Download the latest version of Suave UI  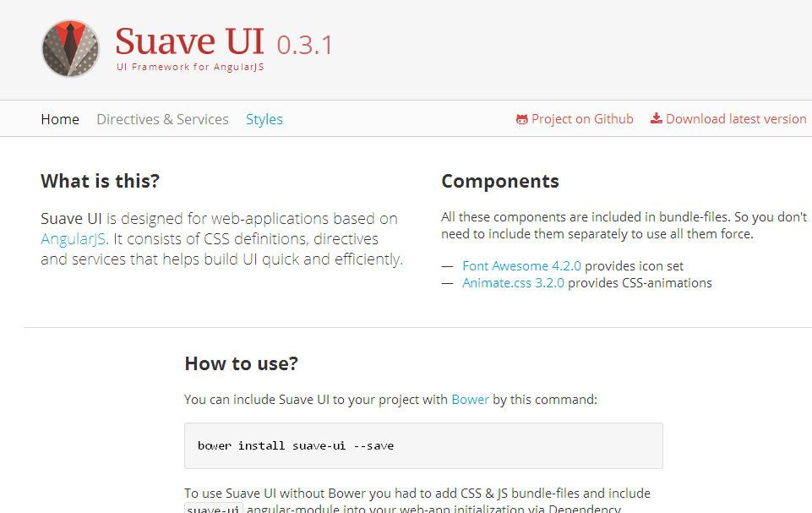click(x=735, y=118)
